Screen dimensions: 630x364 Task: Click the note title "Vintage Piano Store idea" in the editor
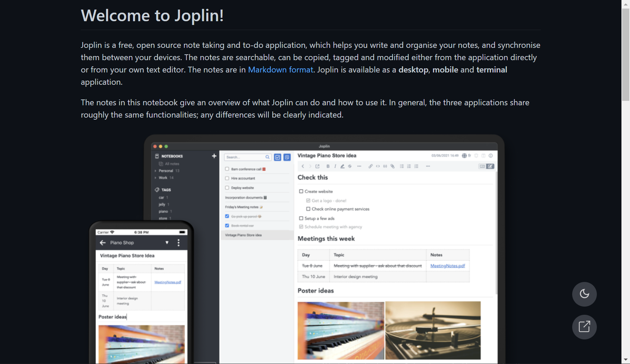coord(327,156)
